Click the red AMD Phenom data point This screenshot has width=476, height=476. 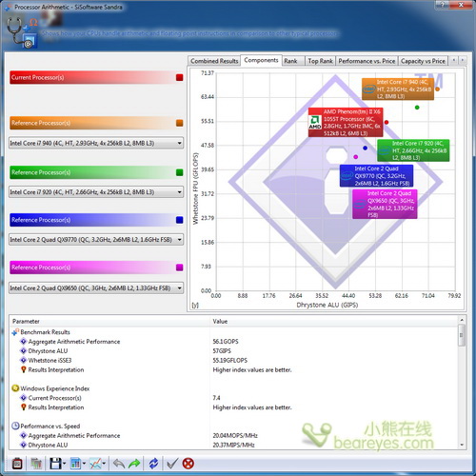387,122
